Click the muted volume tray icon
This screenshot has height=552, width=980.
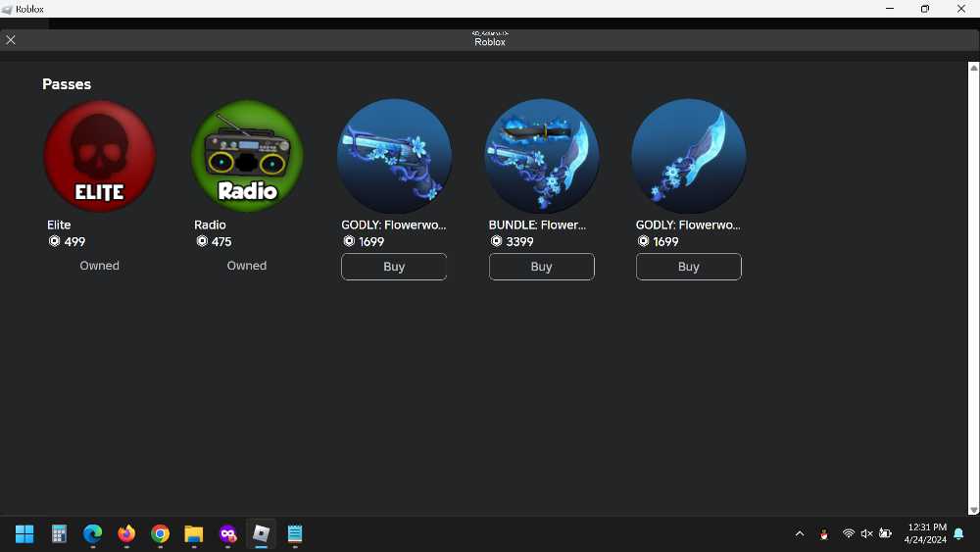(x=866, y=534)
